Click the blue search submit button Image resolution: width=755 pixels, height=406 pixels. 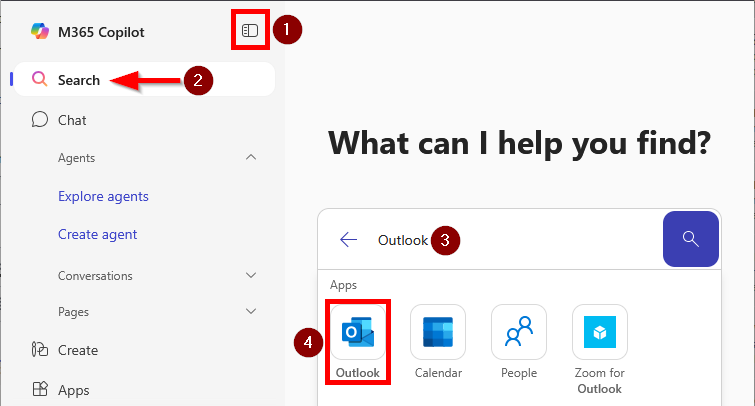pyautogui.click(x=690, y=239)
